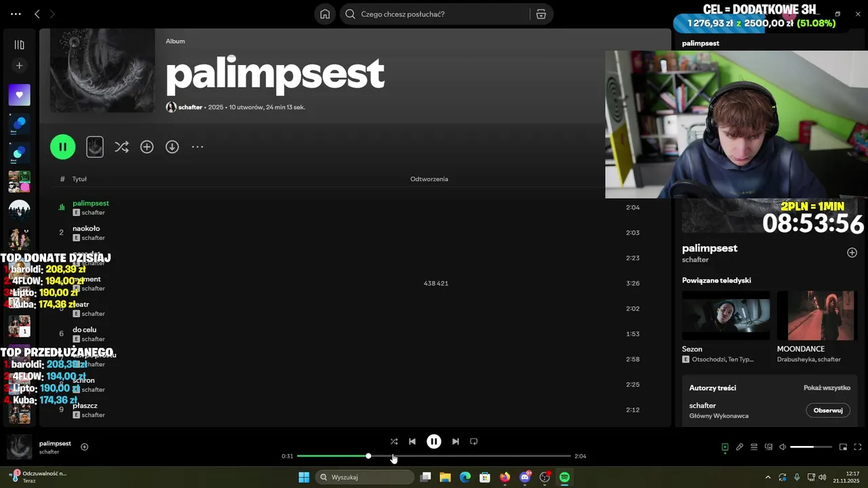
Task: Click the taskbar 'Wyszukaj' search box
Action: coord(366,477)
